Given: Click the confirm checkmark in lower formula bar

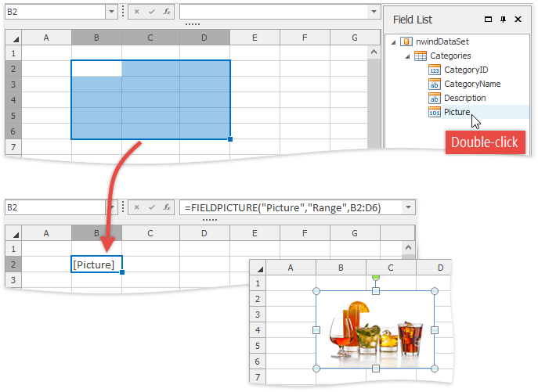Looking at the screenshot, I should coord(152,207).
